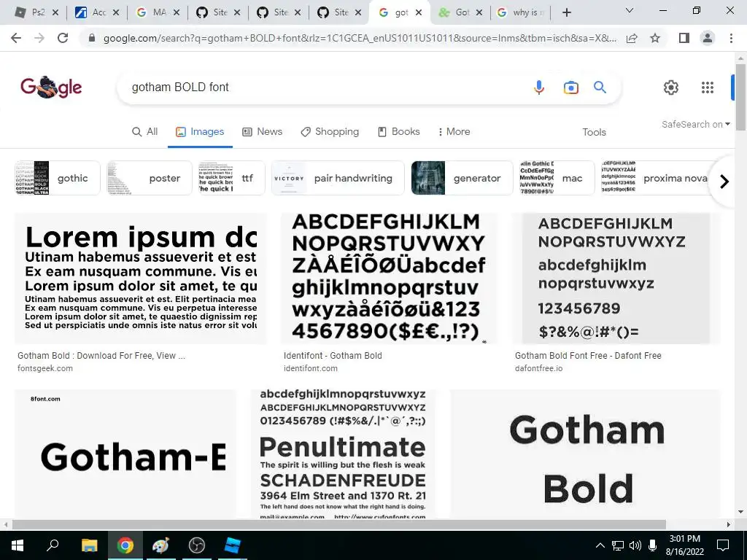Open the Paint app in taskbar
The height and width of the screenshot is (560, 747).
point(160,545)
